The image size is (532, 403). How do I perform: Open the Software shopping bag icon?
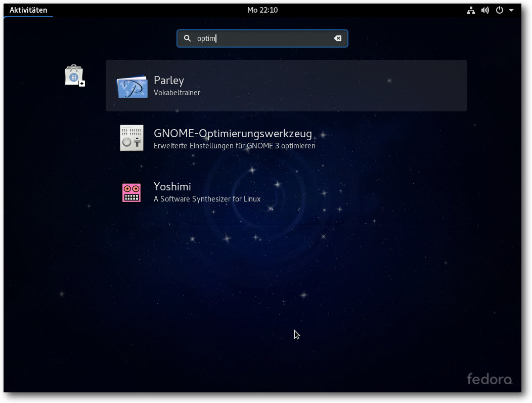coord(74,75)
